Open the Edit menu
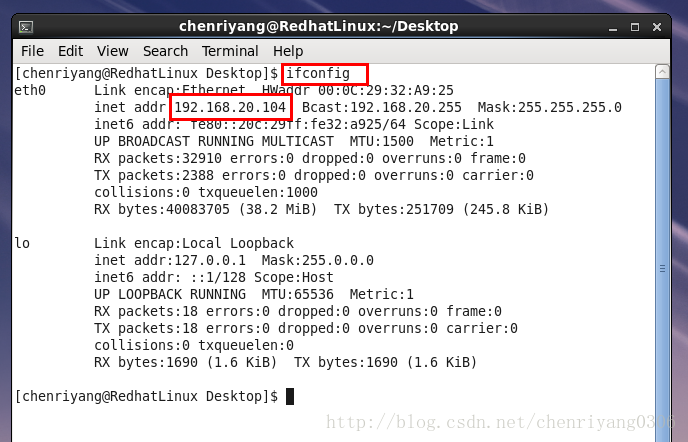688x442 pixels. (x=71, y=51)
